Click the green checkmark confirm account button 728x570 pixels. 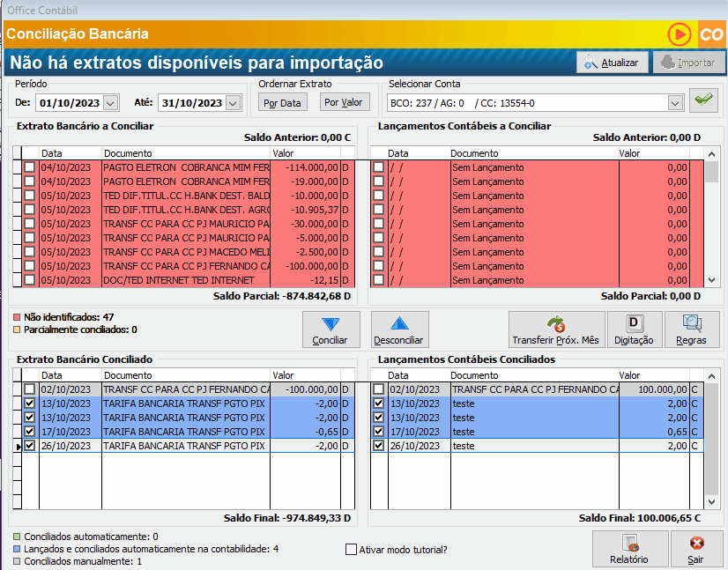702,101
